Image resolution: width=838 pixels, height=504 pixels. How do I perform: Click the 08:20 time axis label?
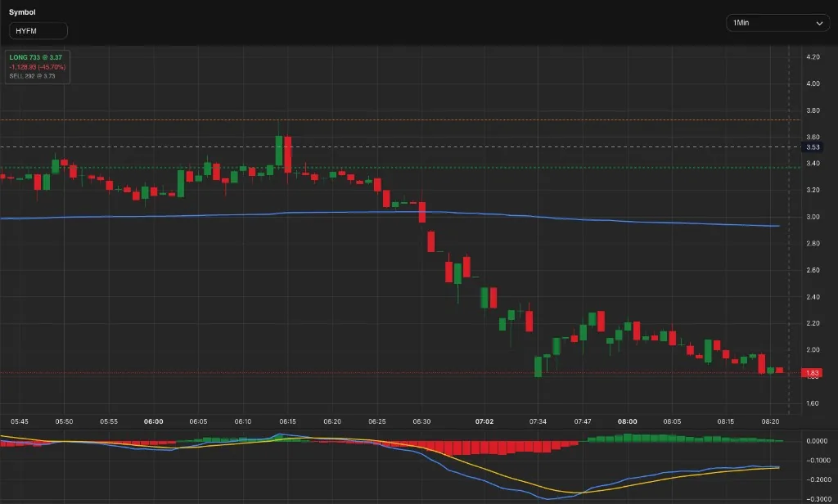tap(770, 421)
